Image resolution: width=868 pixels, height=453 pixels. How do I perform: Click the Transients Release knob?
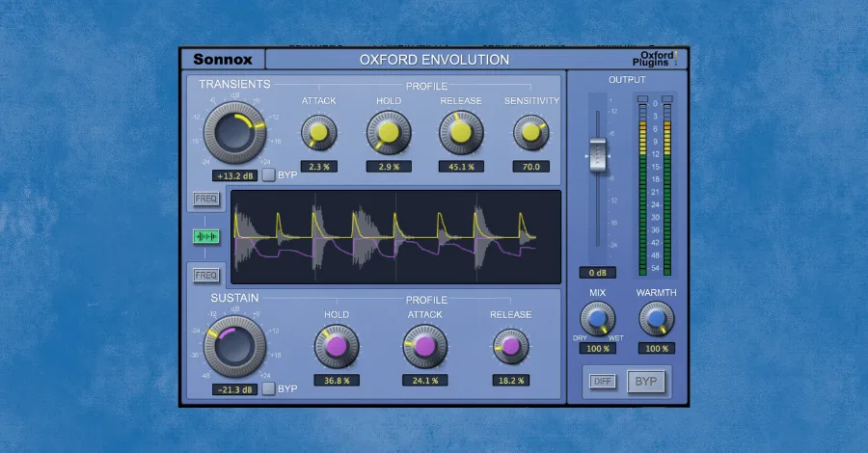tap(461, 133)
